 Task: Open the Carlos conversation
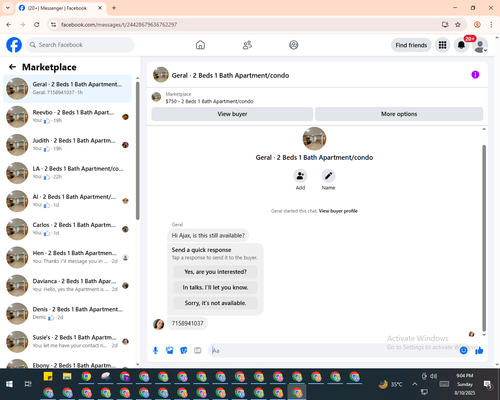click(67, 229)
